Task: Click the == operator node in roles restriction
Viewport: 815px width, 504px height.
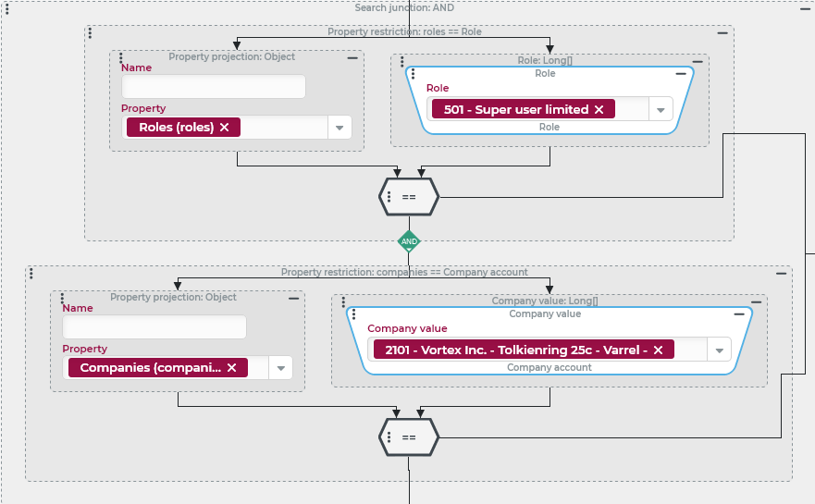Action: 409,197
